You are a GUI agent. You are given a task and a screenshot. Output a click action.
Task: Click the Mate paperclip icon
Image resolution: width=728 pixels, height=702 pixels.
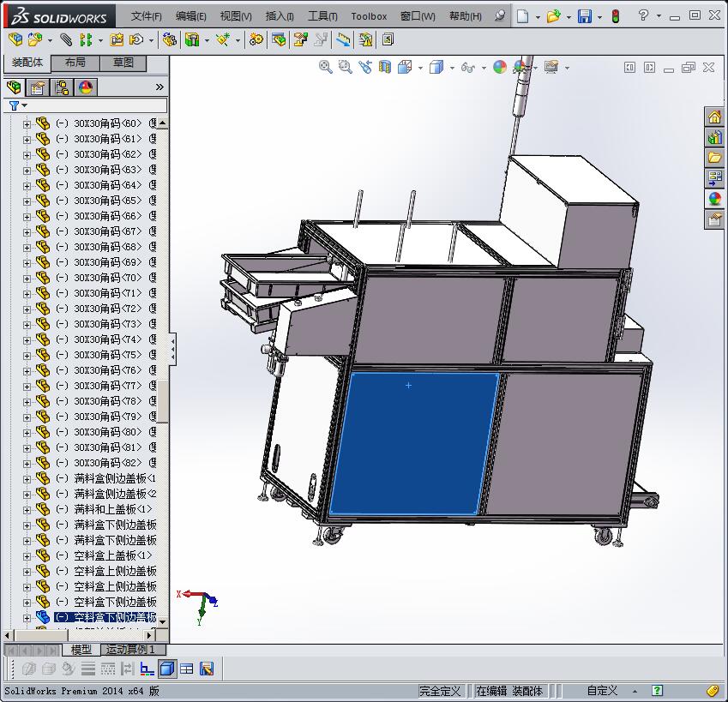66,40
